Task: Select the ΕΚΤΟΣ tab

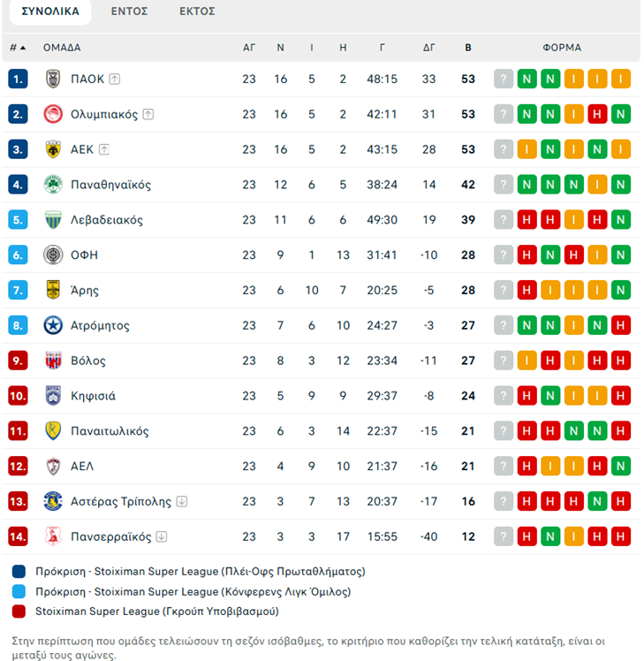Action: [x=197, y=11]
